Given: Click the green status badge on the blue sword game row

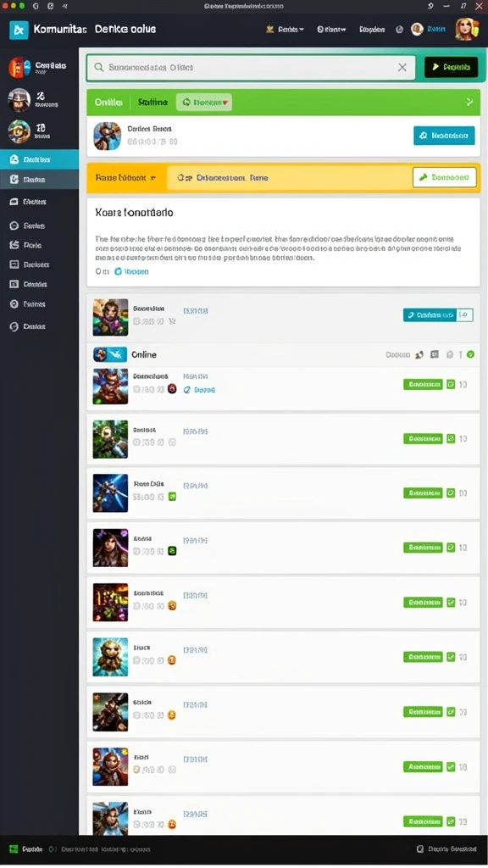Looking at the screenshot, I should (x=172, y=497).
